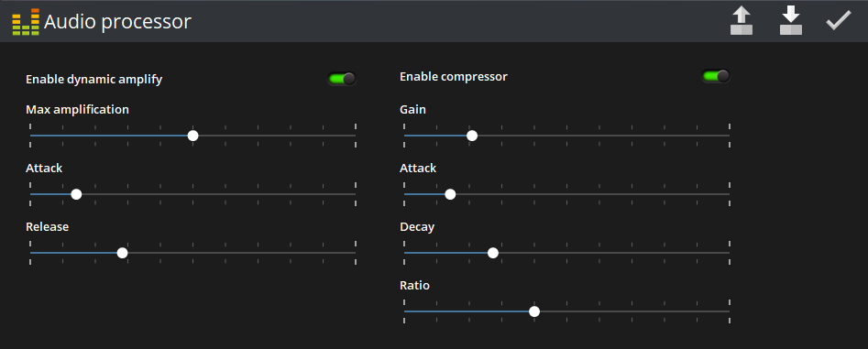Confirm settings with the checkmark icon
The width and height of the screenshot is (868, 349).
pyautogui.click(x=839, y=21)
